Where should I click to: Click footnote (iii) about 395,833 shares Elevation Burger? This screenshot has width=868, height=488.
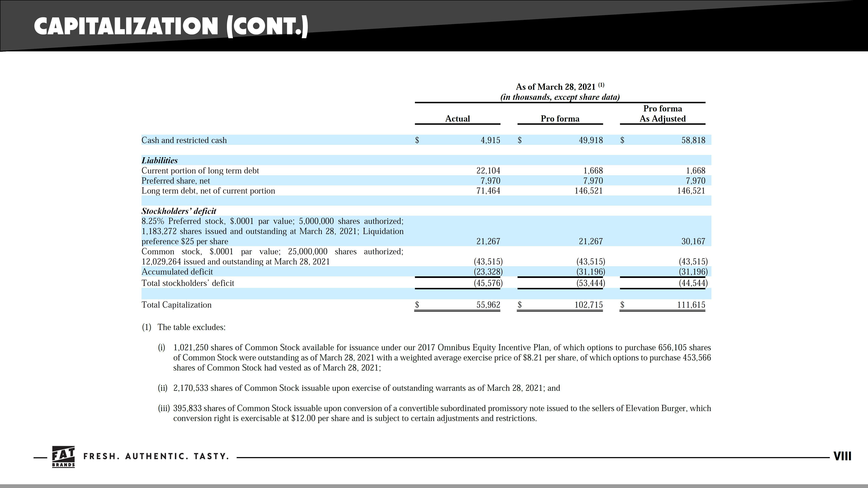[x=442, y=413]
